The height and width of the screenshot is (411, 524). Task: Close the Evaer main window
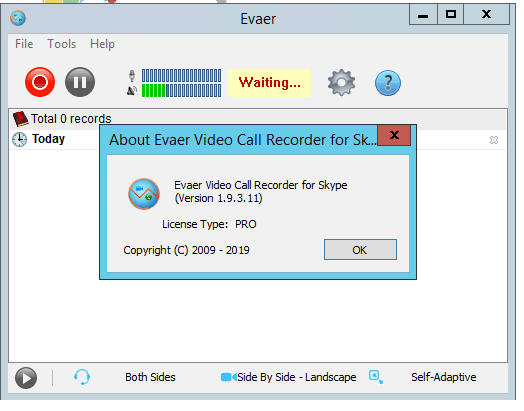(487, 15)
